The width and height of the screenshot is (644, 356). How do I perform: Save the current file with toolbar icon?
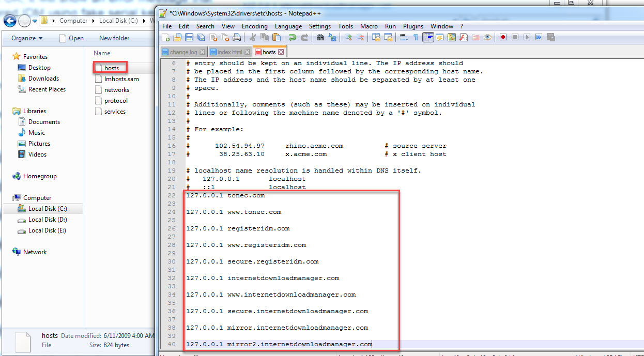click(189, 37)
